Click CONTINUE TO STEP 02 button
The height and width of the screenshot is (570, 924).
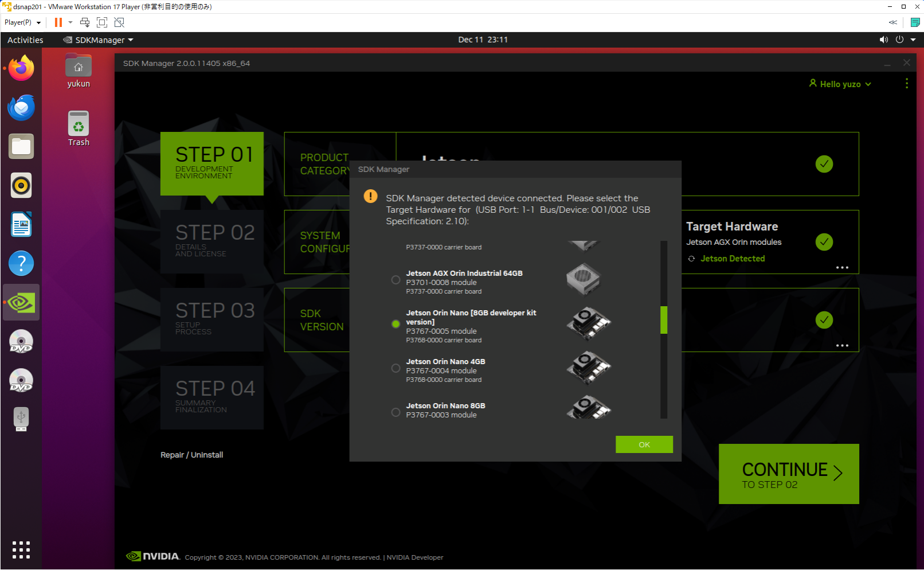pos(789,474)
